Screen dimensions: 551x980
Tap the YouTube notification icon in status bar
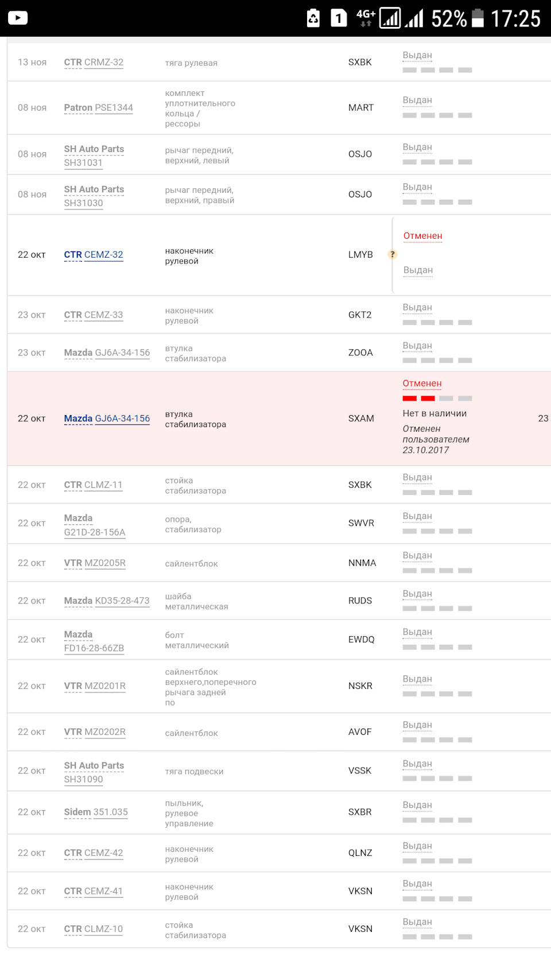18,18
